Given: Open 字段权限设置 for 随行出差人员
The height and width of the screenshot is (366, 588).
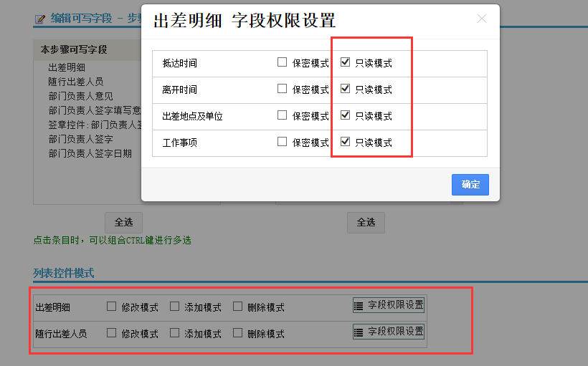Looking at the screenshot, I should coord(389,332).
